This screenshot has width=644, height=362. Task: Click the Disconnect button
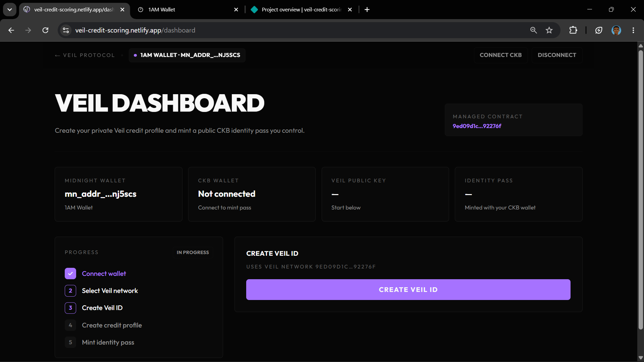557,55
